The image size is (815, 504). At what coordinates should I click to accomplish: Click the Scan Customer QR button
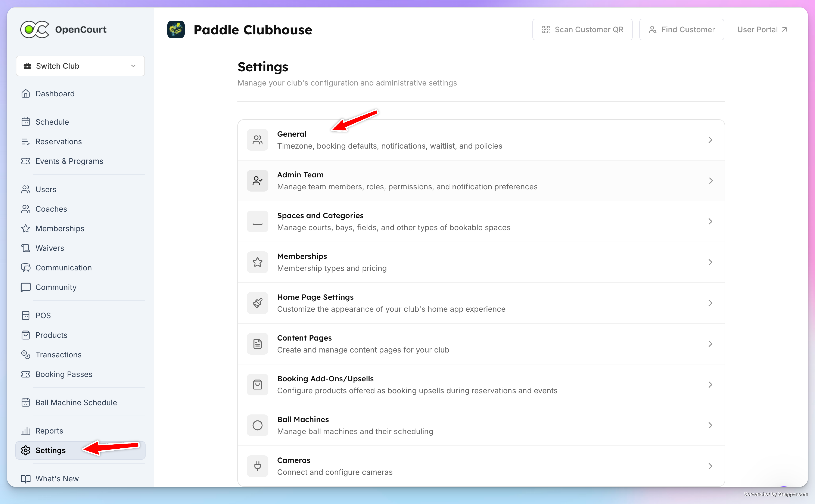(x=582, y=30)
